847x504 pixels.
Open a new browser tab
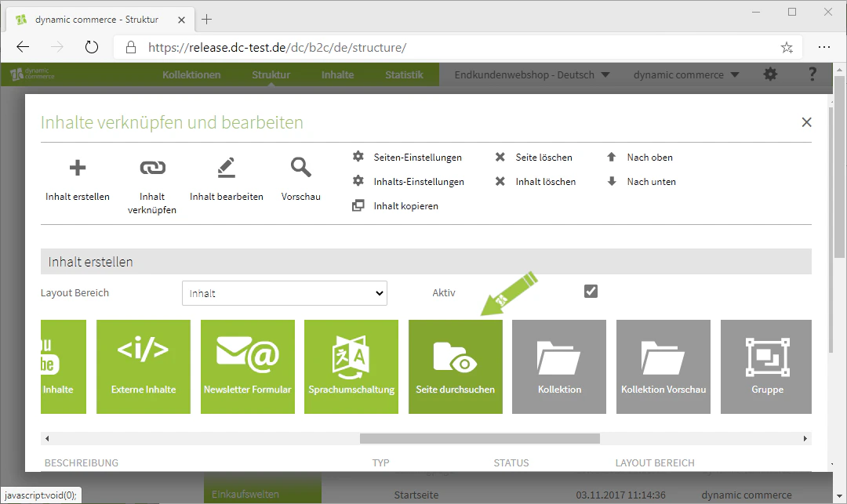[x=206, y=20]
